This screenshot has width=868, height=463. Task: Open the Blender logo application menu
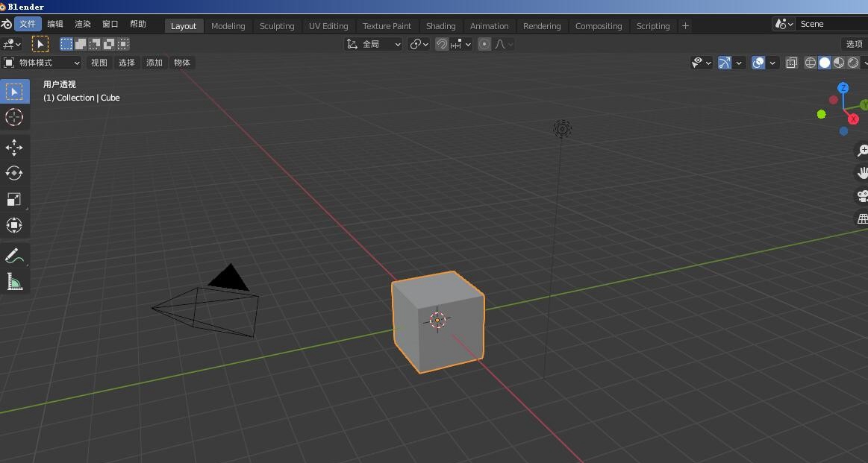(6, 25)
